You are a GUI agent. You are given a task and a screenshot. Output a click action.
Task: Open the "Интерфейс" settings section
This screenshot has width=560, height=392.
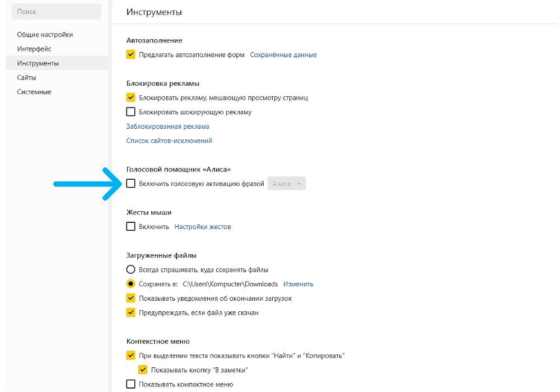32,49
